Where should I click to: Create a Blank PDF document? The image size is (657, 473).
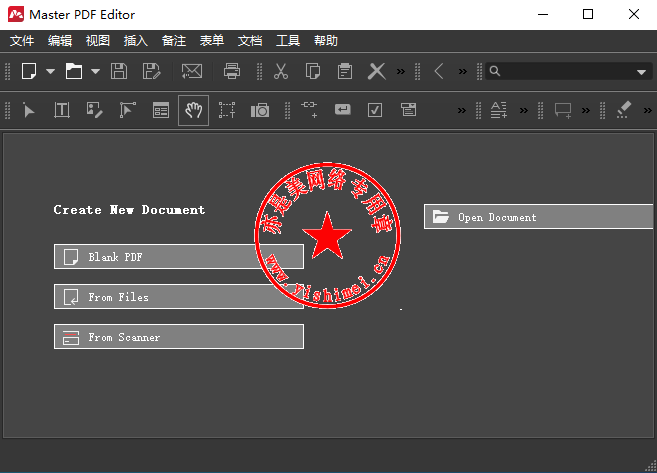click(179, 256)
